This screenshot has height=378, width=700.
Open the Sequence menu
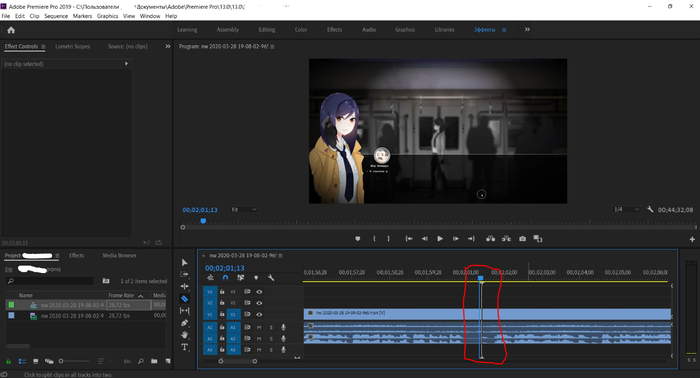56,16
